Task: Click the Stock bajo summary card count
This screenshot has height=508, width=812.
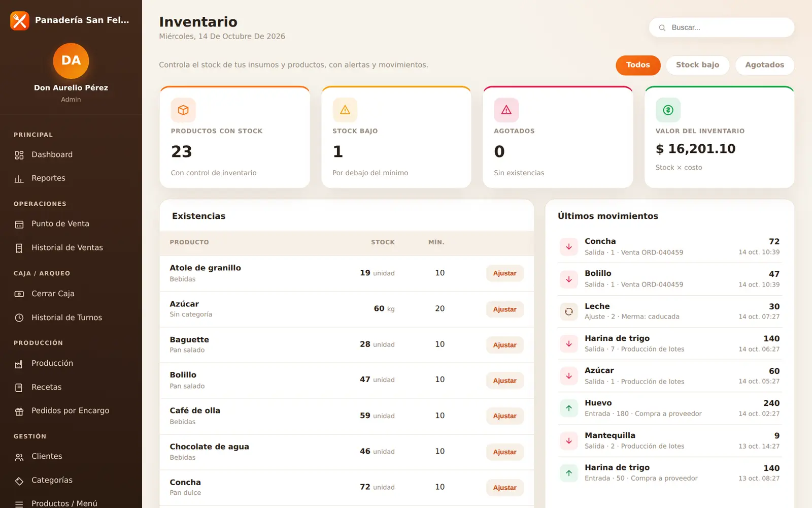Action: pyautogui.click(x=338, y=151)
